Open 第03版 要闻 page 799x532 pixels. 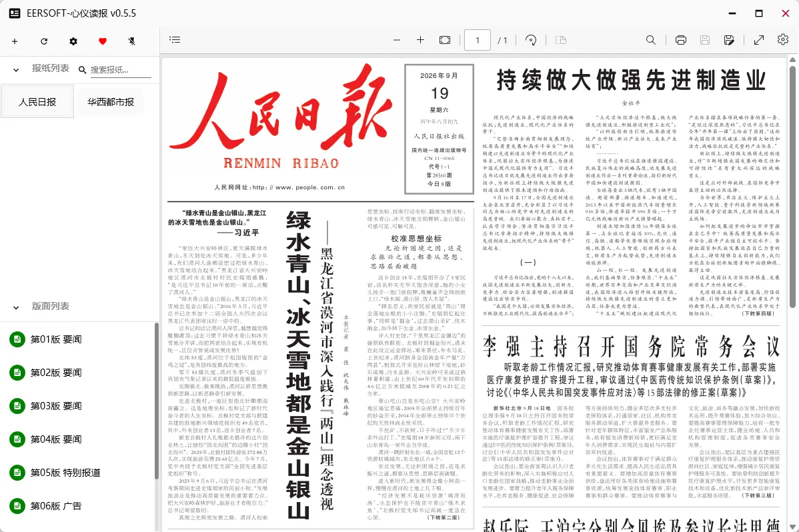pyautogui.click(x=77, y=406)
